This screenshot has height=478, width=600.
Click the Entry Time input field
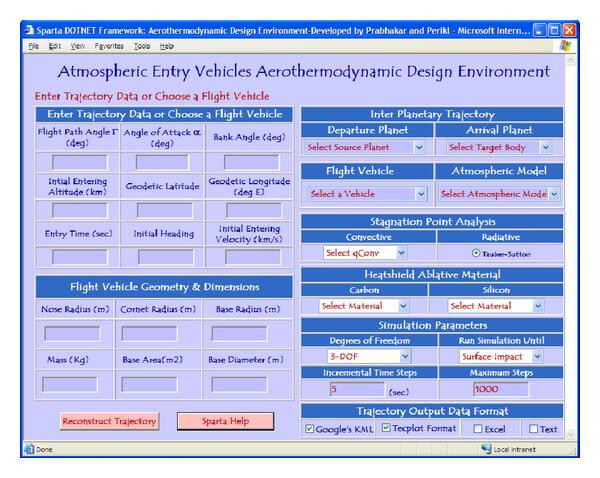click(x=80, y=257)
